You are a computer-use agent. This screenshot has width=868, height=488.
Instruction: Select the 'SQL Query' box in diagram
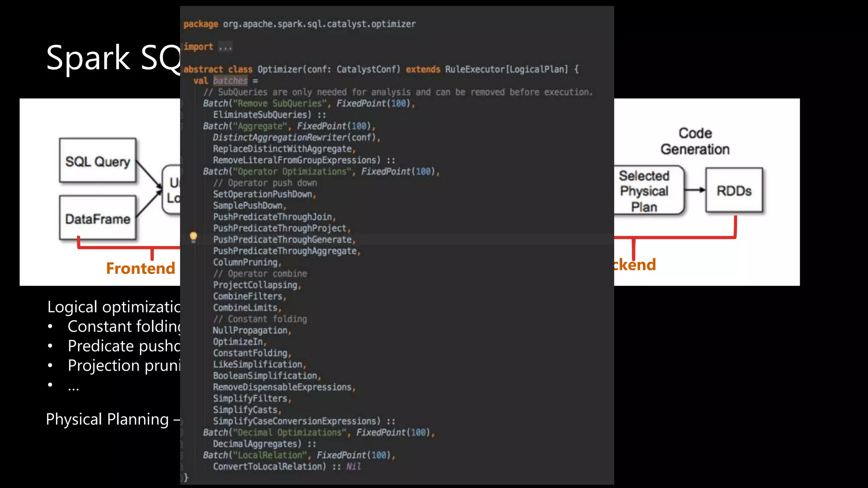[98, 161]
